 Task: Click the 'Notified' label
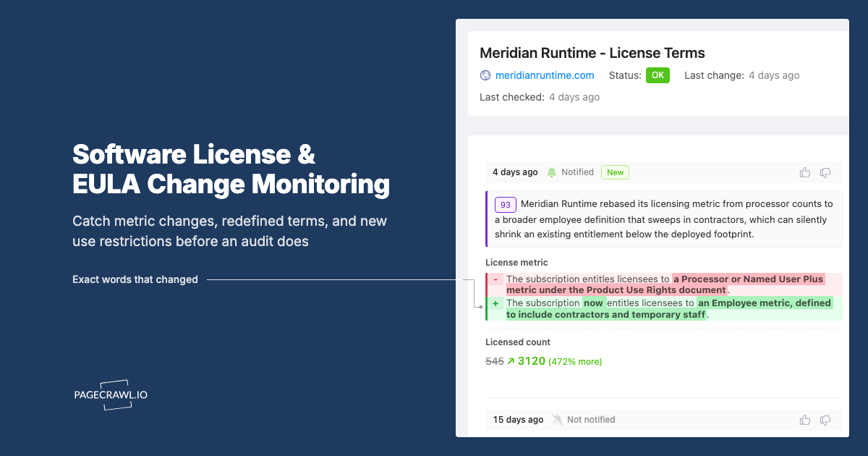[577, 172]
